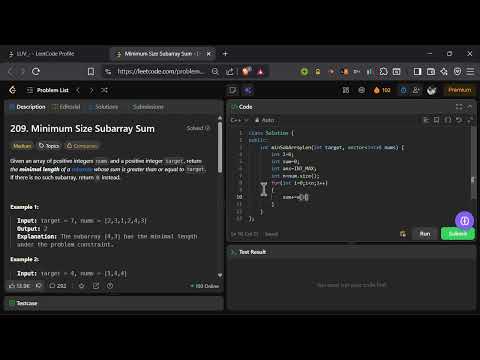The width and height of the screenshot is (480, 360).
Task: Open the settings gear icon in header
Action: point(361,90)
